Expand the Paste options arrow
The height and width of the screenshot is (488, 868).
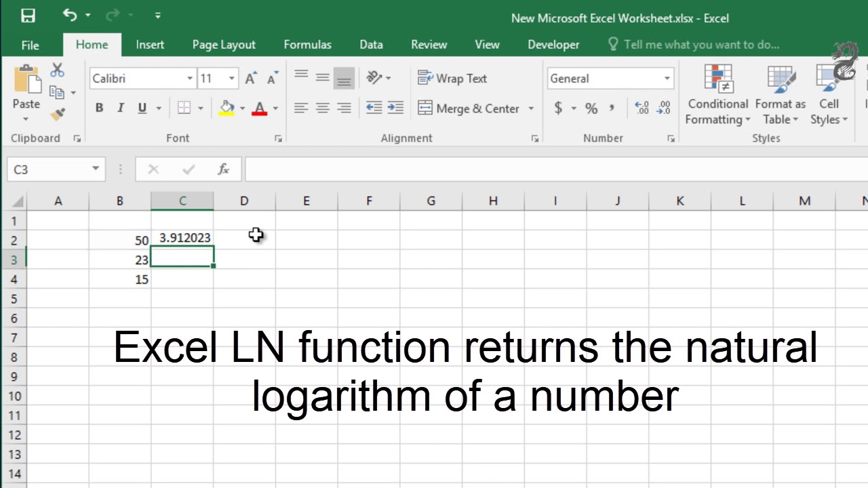pyautogui.click(x=26, y=119)
